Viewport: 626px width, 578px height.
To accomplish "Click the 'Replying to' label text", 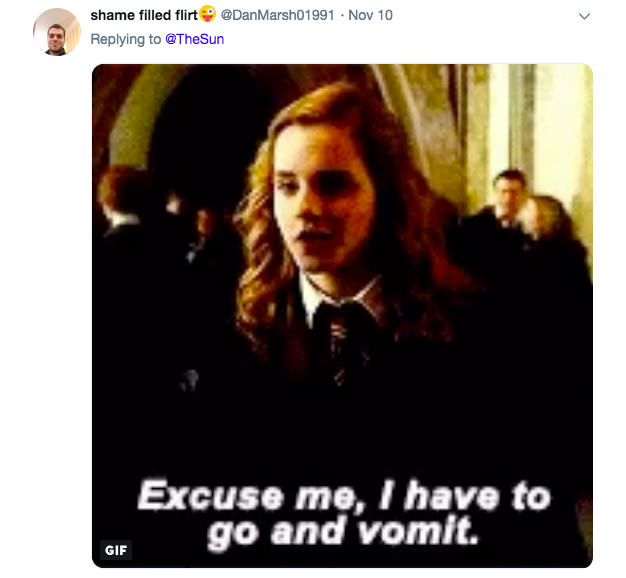I will (126, 39).
